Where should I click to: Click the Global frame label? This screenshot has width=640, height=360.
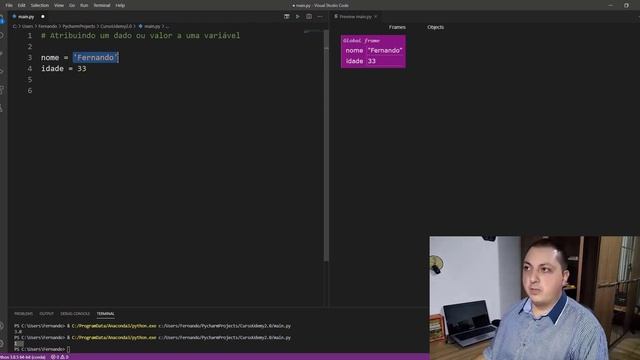[361, 40]
